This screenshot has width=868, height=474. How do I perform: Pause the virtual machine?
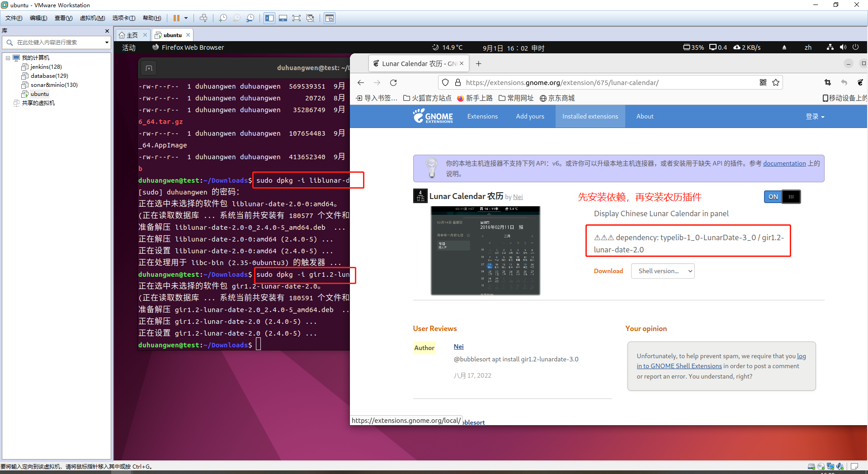pyautogui.click(x=176, y=18)
